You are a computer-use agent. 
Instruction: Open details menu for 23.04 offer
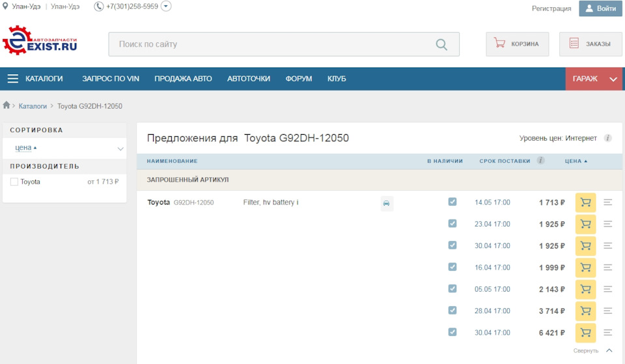608,224
